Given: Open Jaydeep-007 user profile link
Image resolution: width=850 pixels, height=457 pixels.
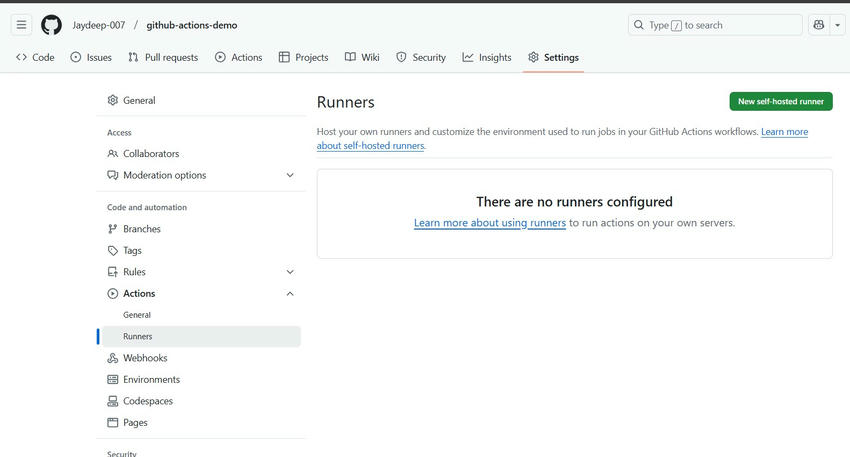Looking at the screenshot, I should 99,25.
